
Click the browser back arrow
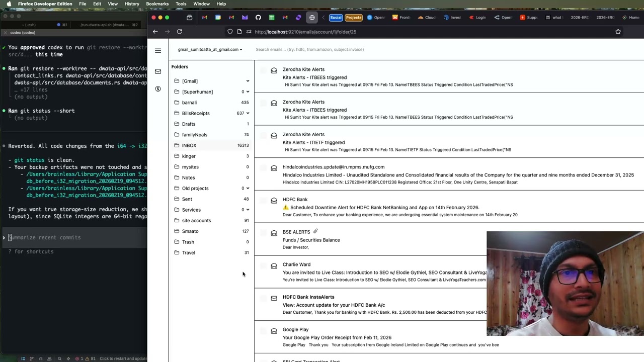tap(155, 32)
